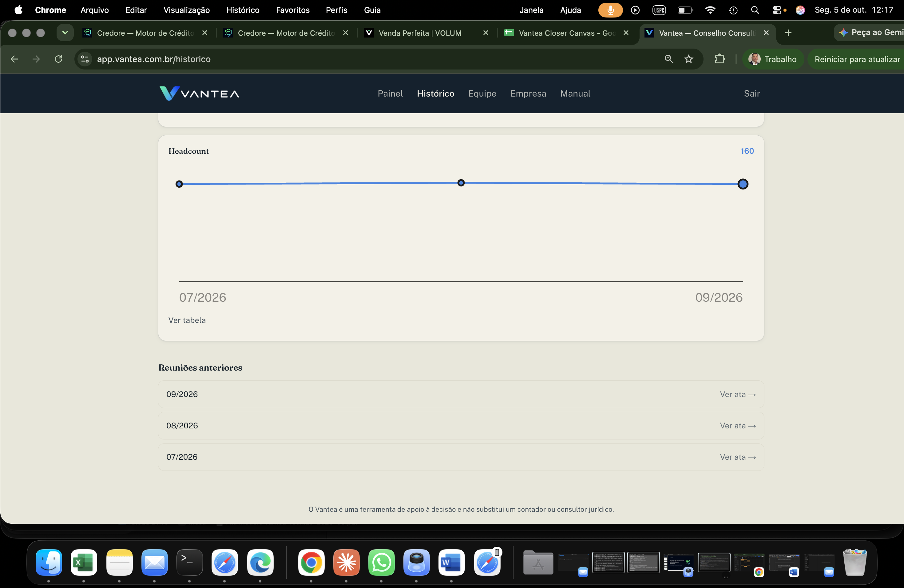
Task: Open the Favoritos menu
Action: click(292, 10)
